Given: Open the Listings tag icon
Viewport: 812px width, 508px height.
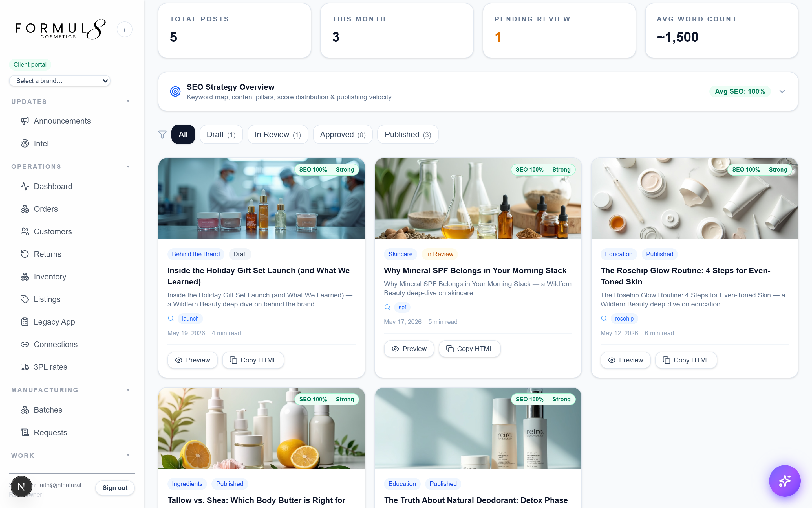Looking at the screenshot, I should [x=25, y=299].
